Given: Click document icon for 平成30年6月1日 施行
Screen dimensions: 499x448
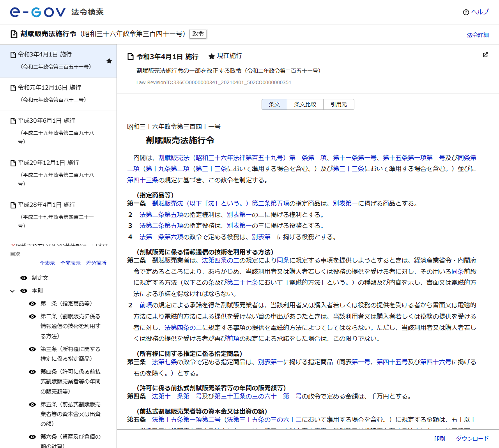Looking at the screenshot, I should pos(13,121).
